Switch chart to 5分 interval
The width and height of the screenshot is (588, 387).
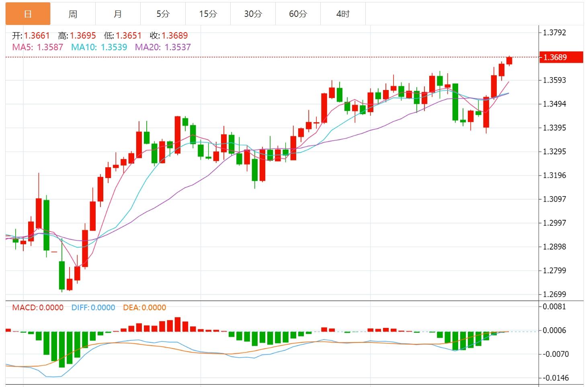click(x=163, y=14)
